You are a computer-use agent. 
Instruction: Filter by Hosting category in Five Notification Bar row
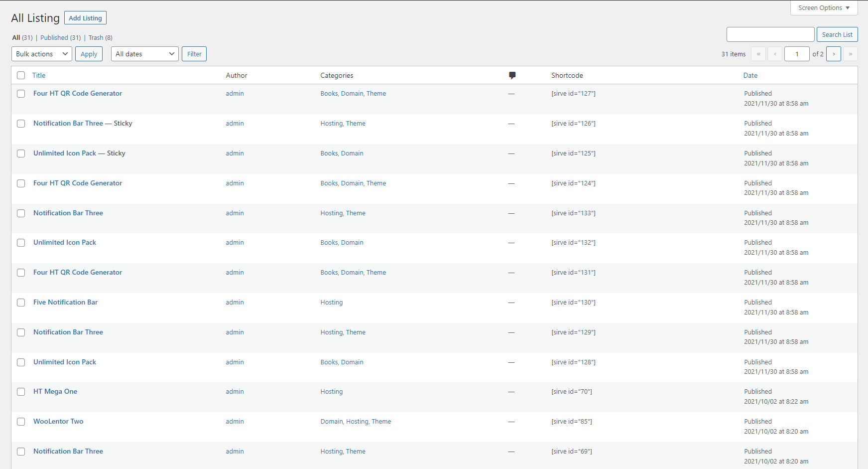coord(332,302)
